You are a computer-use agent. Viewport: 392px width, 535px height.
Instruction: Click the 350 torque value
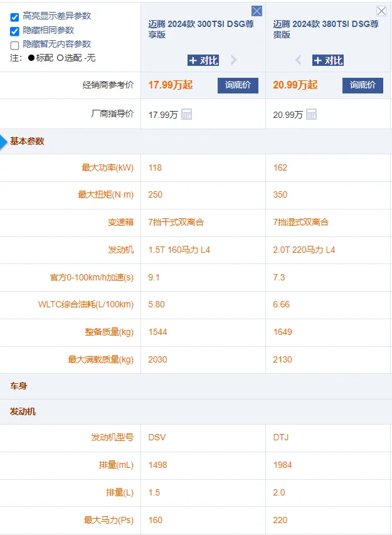click(280, 194)
